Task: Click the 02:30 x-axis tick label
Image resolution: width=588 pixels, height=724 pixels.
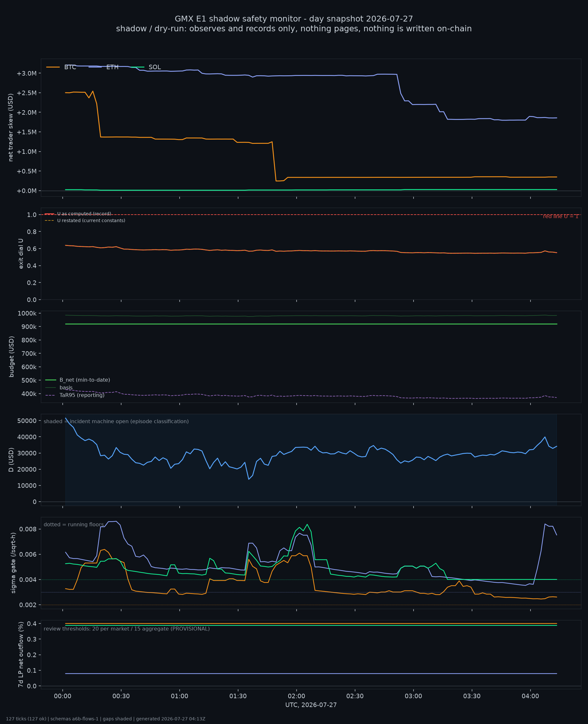Action: pos(355,696)
